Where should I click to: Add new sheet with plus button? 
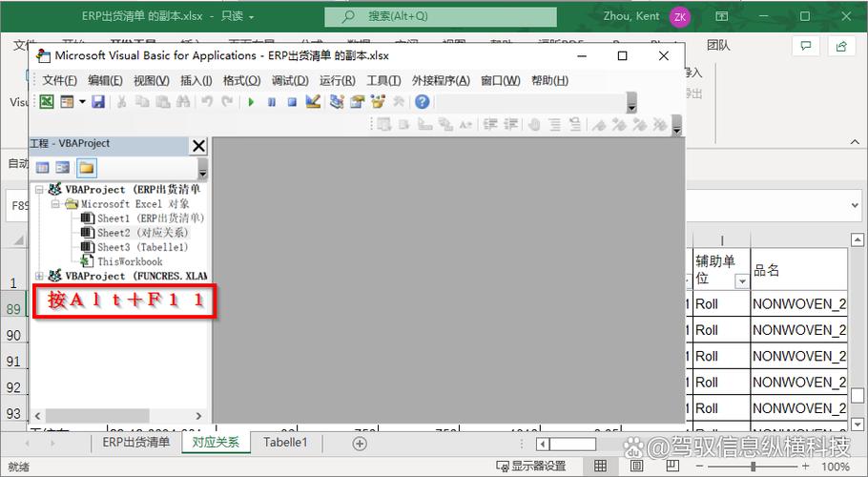(360, 444)
